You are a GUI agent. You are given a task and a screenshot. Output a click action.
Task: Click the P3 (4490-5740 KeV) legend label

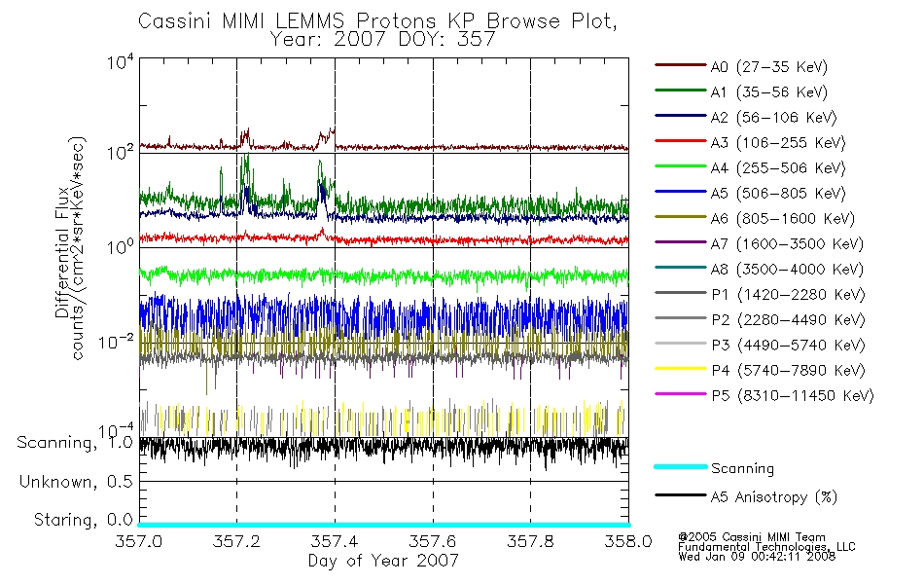pos(788,346)
